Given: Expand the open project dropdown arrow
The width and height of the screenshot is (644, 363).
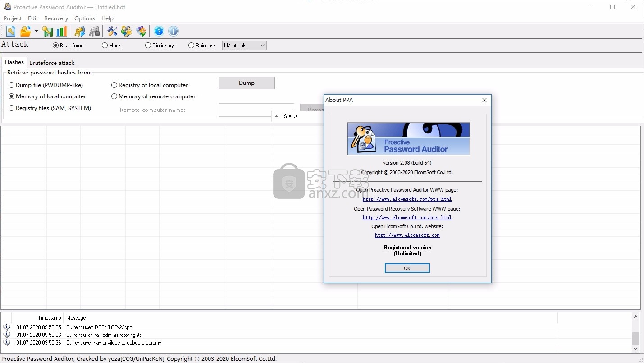Looking at the screenshot, I should [36, 31].
